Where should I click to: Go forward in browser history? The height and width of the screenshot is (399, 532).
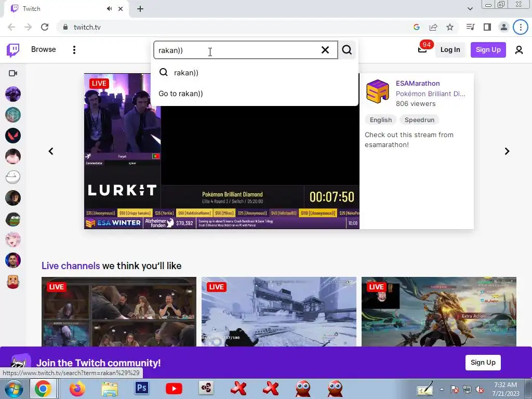[28, 27]
